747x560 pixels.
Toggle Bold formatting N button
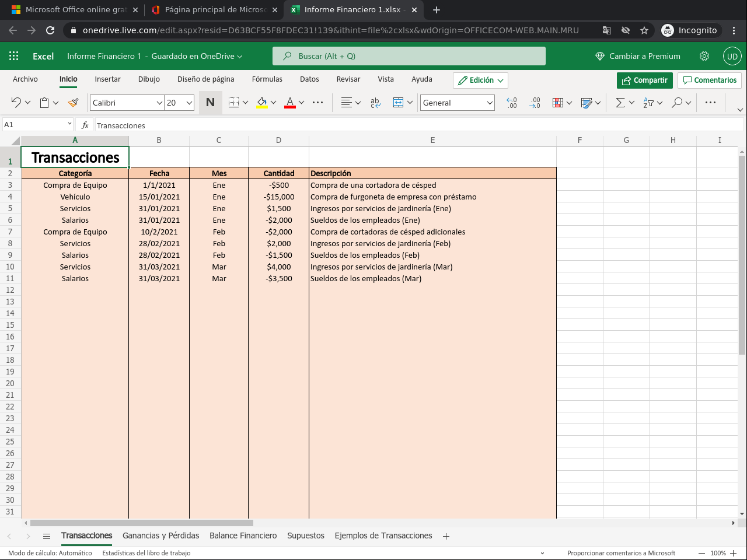[x=210, y=103]
